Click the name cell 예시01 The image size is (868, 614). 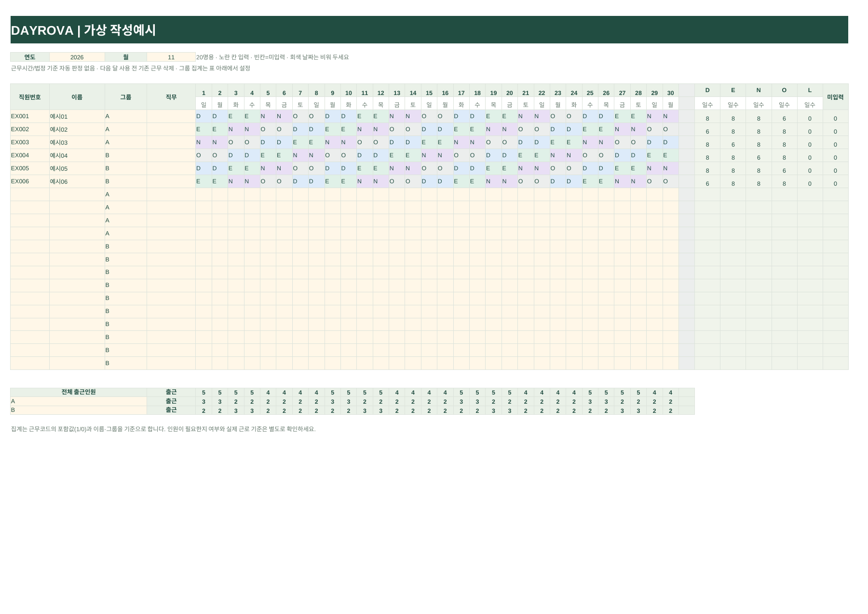tap(77, 116)
